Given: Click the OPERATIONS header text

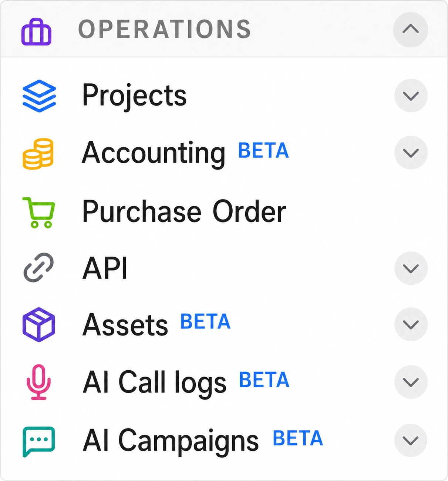Looking at the screenshot, I should 165,29.
